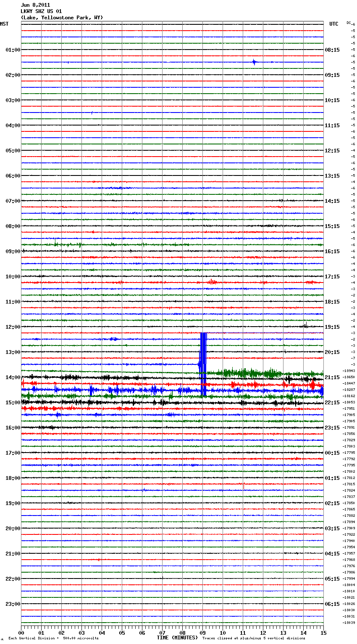Click the DC offset value -17957
The image size is (357, 644).
tap(349, 553)
